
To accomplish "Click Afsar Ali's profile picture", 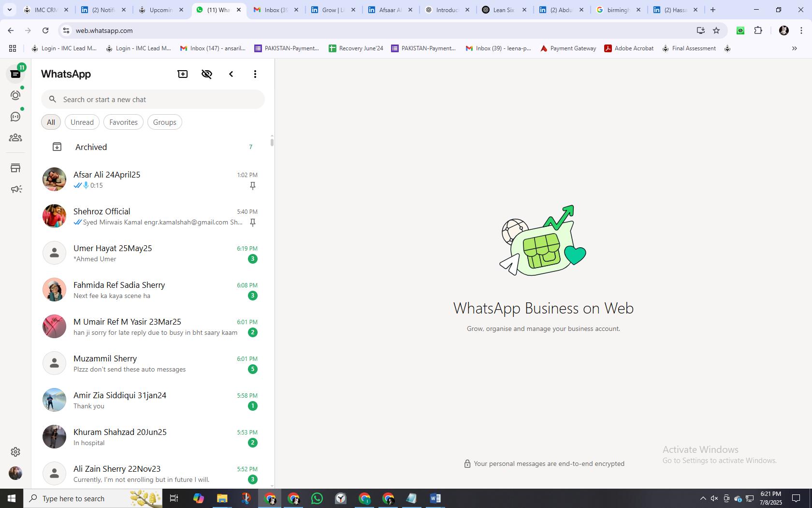I will coord(54,179).
